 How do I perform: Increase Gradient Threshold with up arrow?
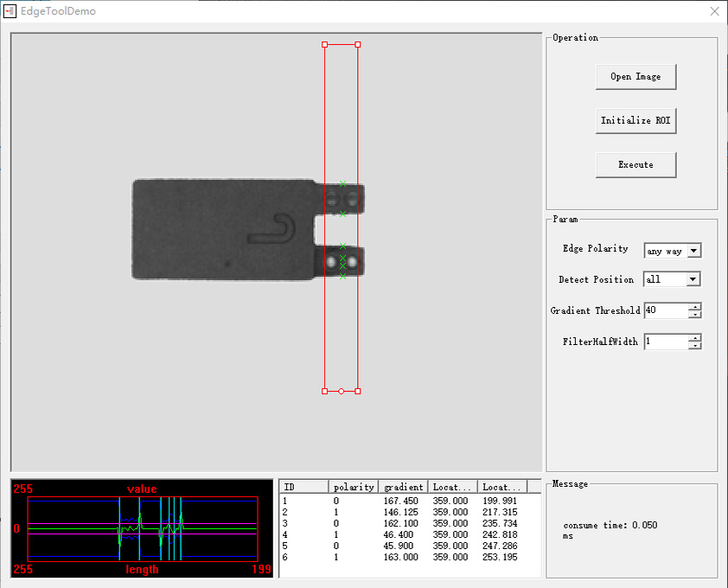pyautogui.click(x=694, y=306)
